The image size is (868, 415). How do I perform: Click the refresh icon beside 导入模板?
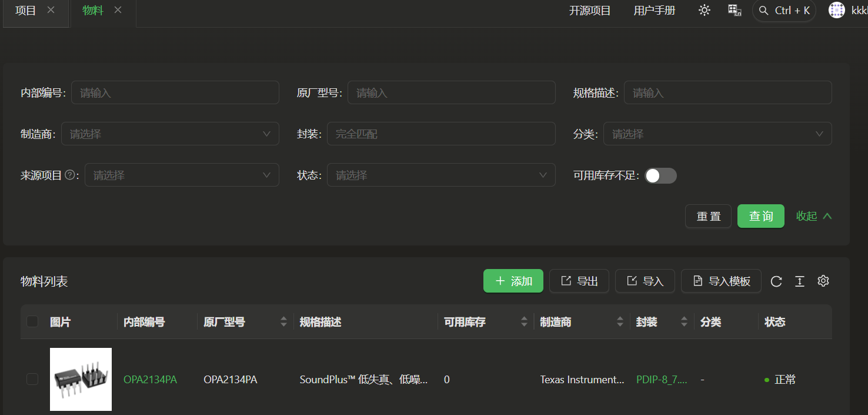776,281
